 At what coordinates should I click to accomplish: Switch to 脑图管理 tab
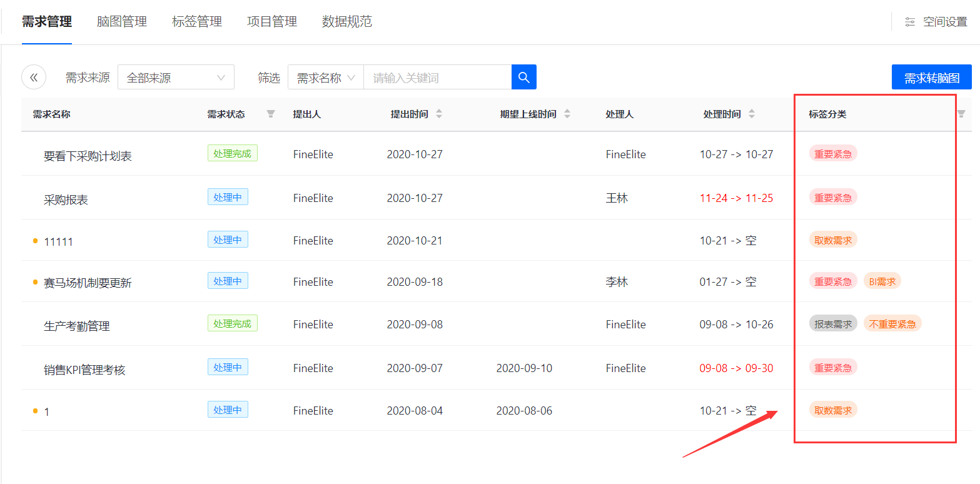click(122, 22)
